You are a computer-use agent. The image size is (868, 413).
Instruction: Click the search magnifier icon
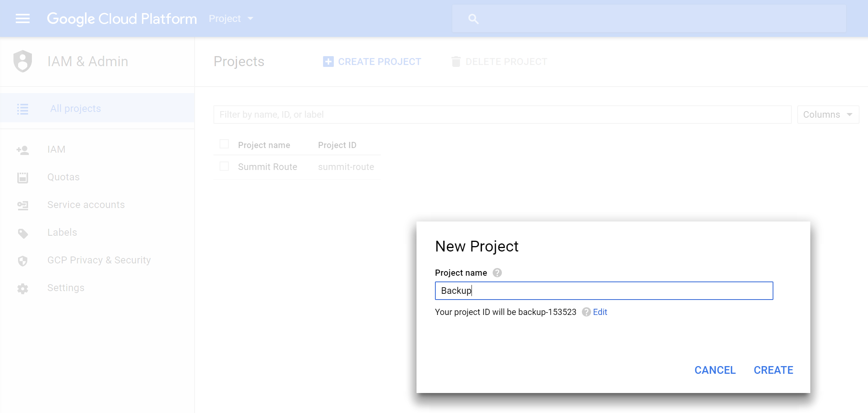click(473, 19)
